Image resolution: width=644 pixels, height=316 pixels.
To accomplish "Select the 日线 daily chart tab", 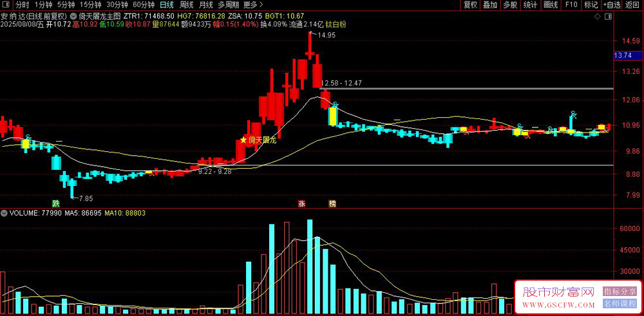I will [167, 5].
